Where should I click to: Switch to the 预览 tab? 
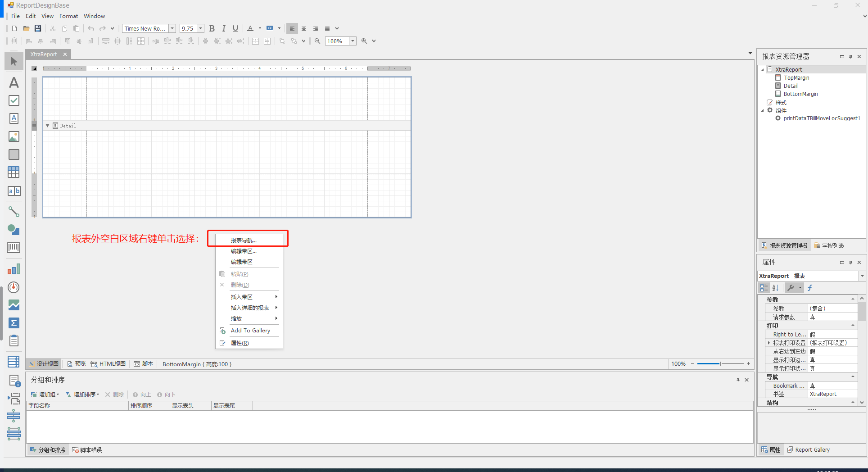click(x=76, y=364)
